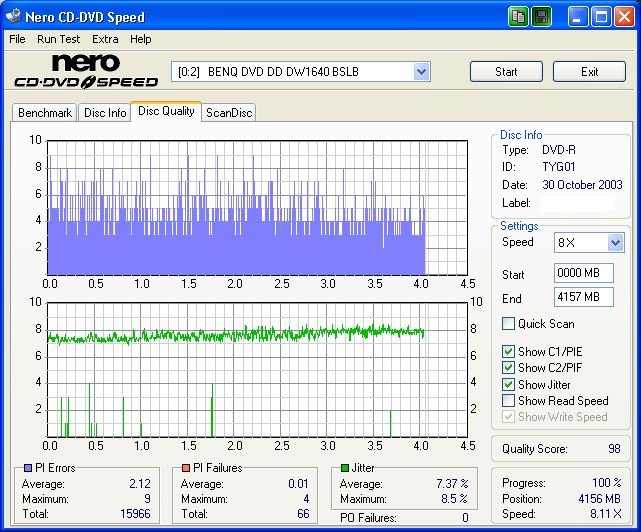Image resolution: width=641 pixels, height=532 pixels.
Task: Click the End position field showing 4157 MB
Action: [x=583, y=297]
